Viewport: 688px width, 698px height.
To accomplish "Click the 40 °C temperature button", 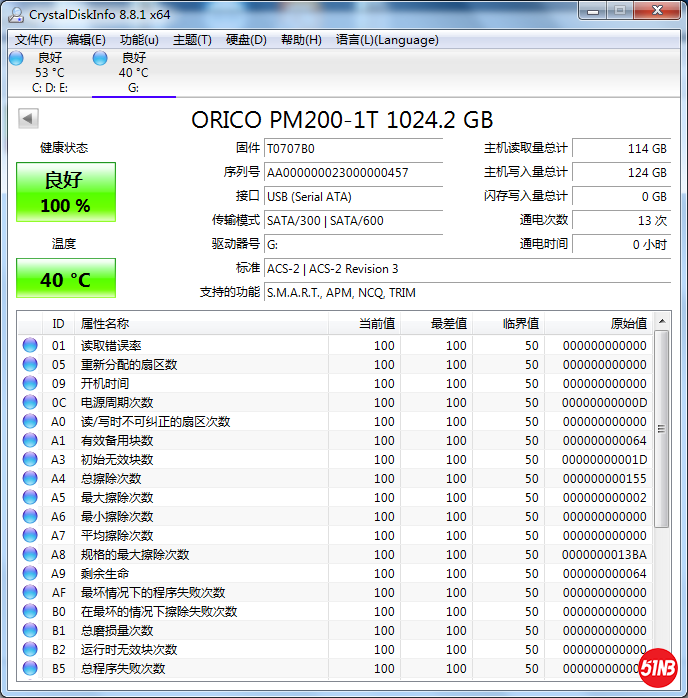I will (66, 279).
